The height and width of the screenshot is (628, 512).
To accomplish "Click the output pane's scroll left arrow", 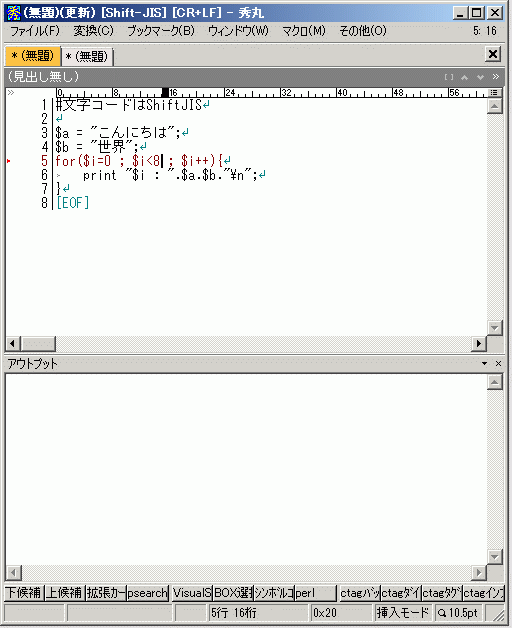I will point(13,573).
